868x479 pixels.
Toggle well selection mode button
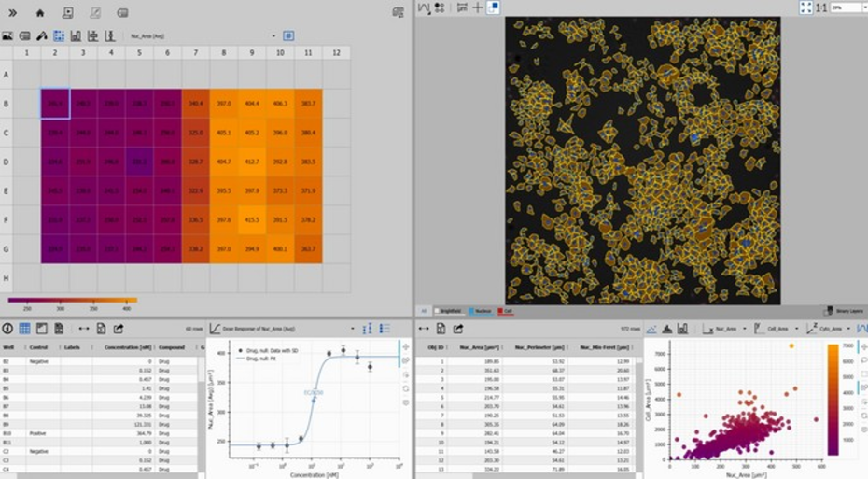pos(288,36)
